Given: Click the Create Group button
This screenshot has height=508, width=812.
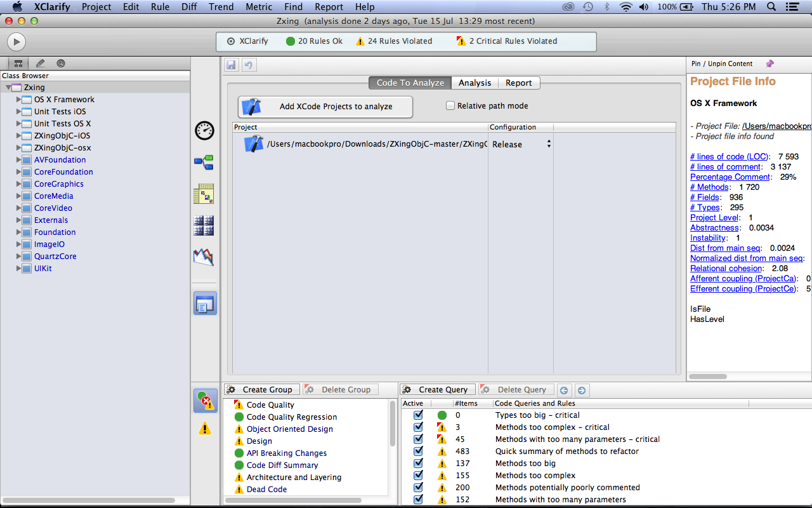Looking at the screenshot, I should tap(261, 389).
